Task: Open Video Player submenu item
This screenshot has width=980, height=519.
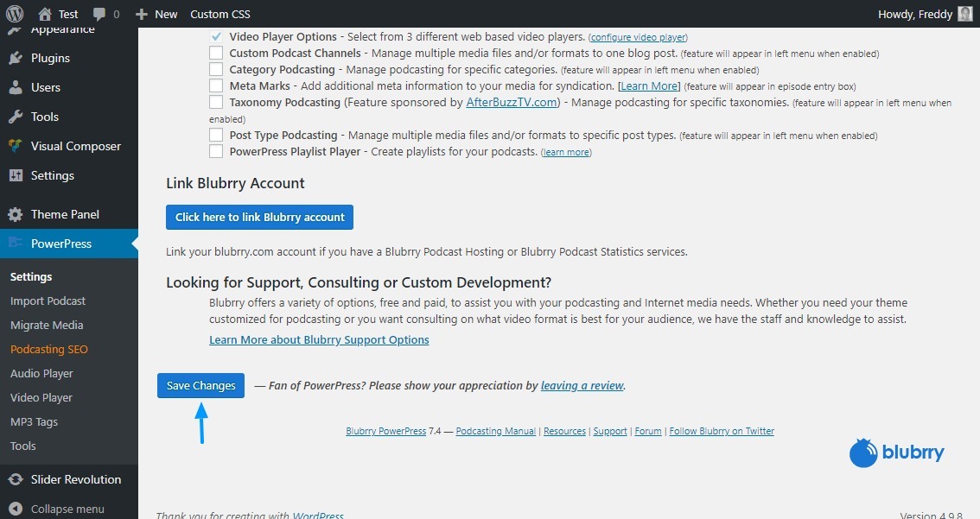Action: click(41, 398)
